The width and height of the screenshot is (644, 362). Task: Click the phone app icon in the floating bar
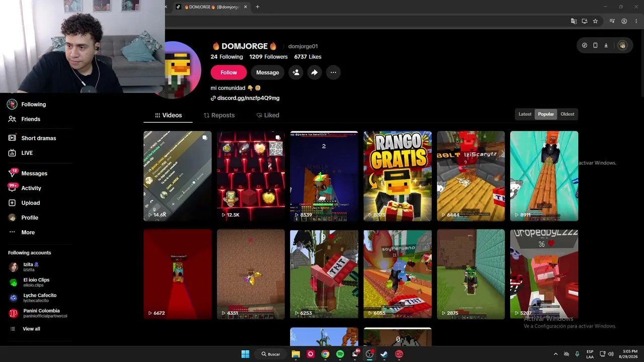pyautogui.click(x=595, y=45)
